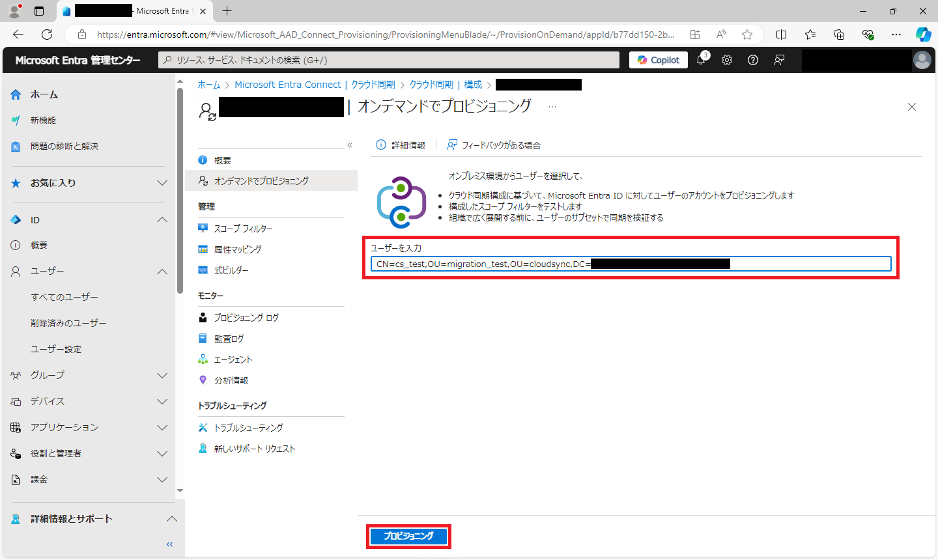The width and height of the screenshot is (938, 560).
Task: Select オンデマンドでプロビジョニング menu item
Action: pyautogui.click(x=271, y=180)
